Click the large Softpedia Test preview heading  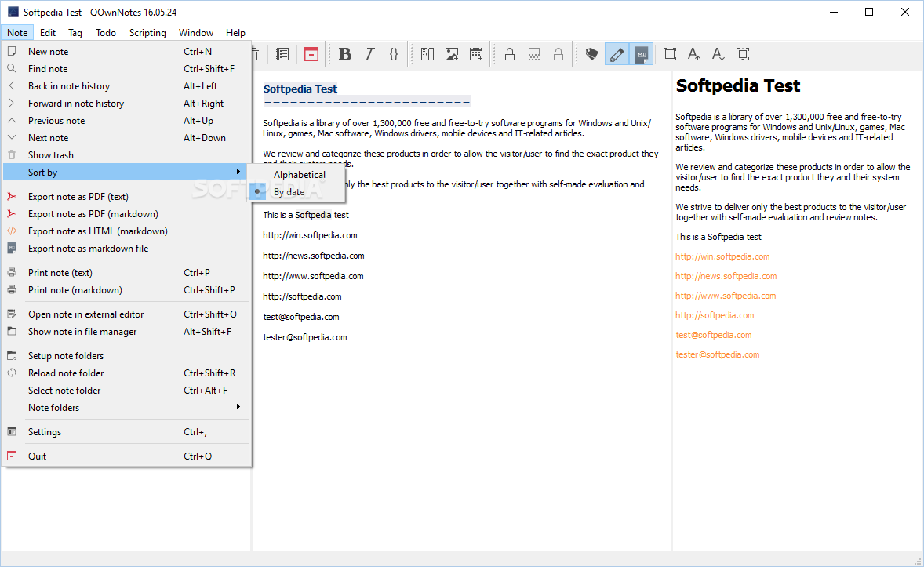point(738,86)
